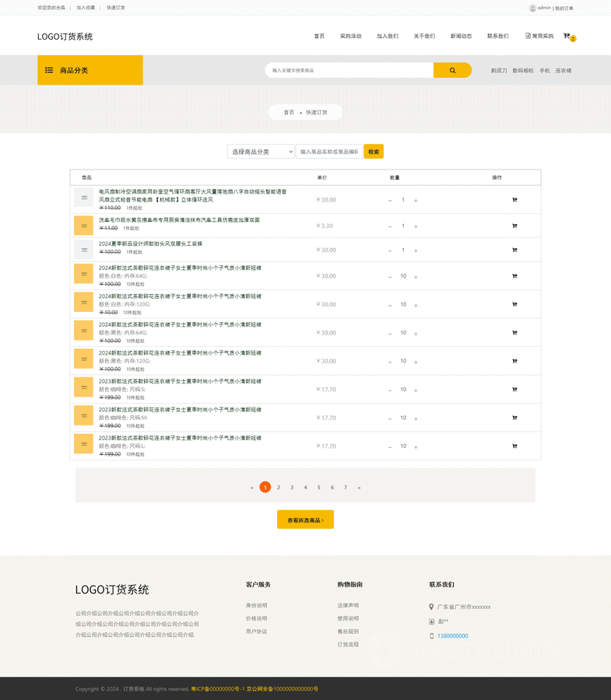611x700 pixels.
Task: Open the 采购活动 navigation menu item
Action: coord(350,37)
